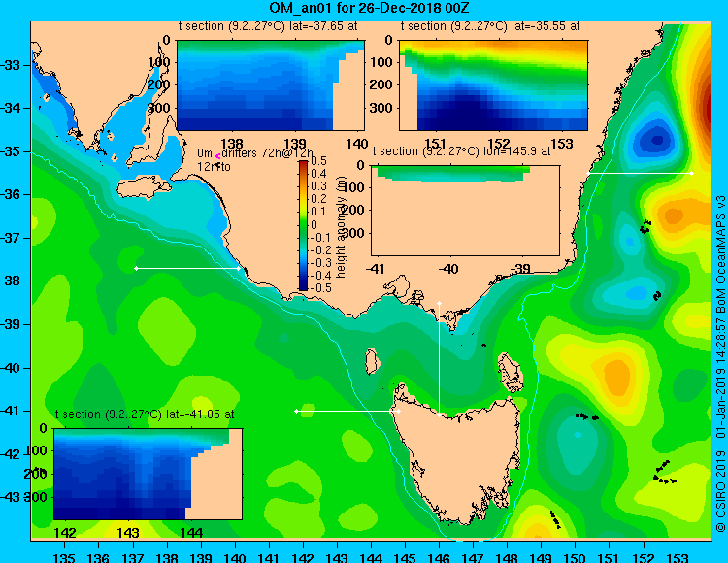The image size is (728, 563).
Task: Click Kangaroo Island on the map
Action: point(144,187)
